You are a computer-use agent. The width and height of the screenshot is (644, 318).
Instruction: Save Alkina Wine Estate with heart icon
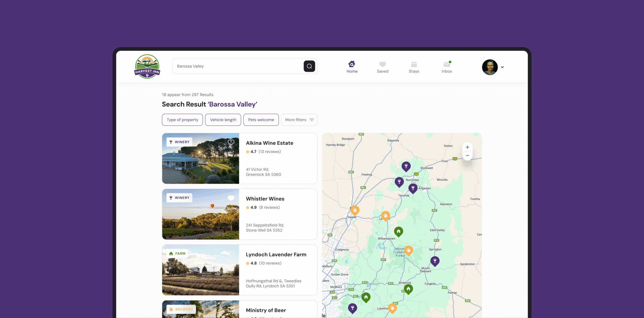tap(231, 142)
